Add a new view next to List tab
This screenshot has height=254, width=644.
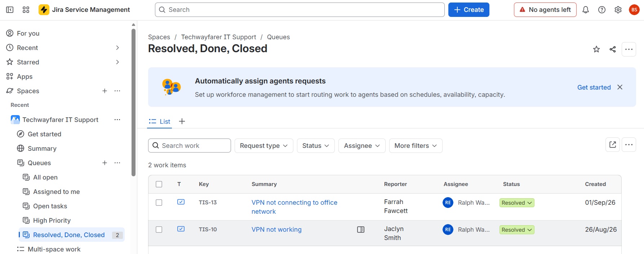pyautogui.click(x=182, y=121)
